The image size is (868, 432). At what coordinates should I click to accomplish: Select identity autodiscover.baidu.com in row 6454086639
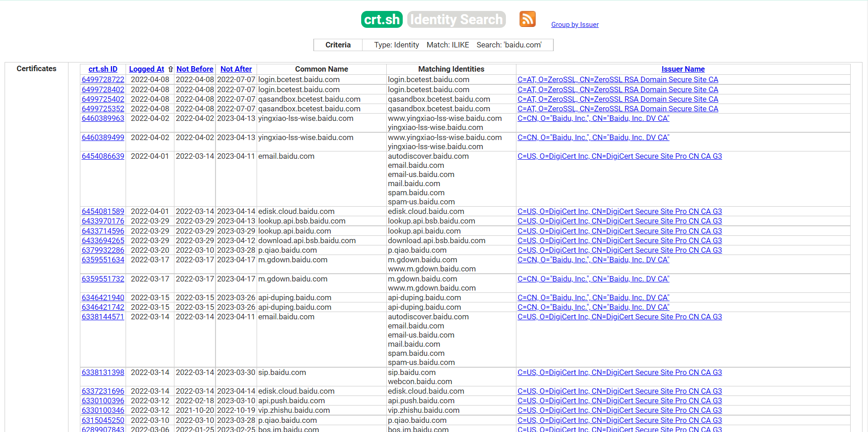point(428,156)
